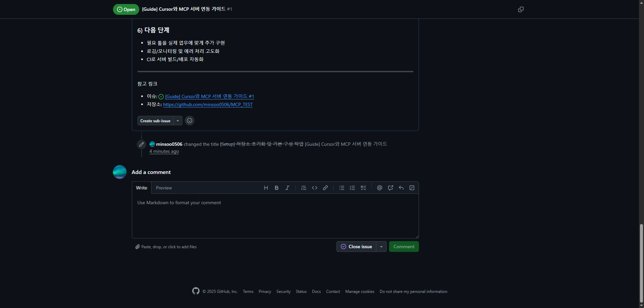Open the Close issue options dropdown
The image size is (644, 308).
tap(381, 247)
